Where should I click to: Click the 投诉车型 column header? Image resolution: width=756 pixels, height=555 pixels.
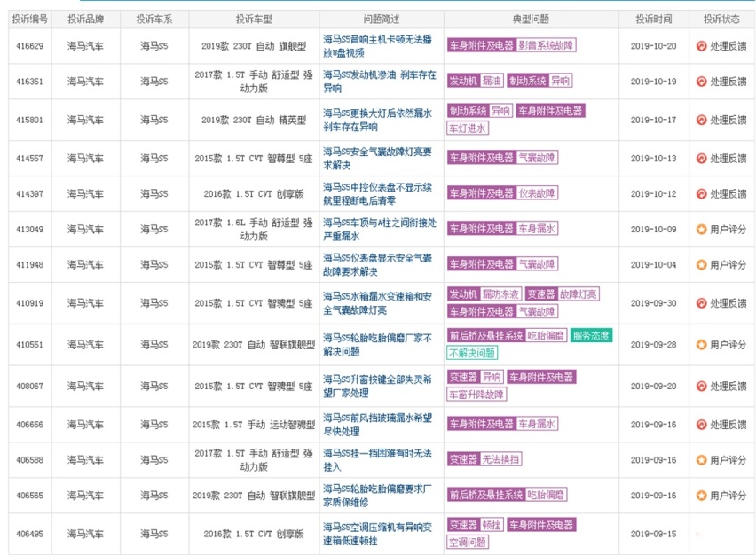[x=254, y=20]
